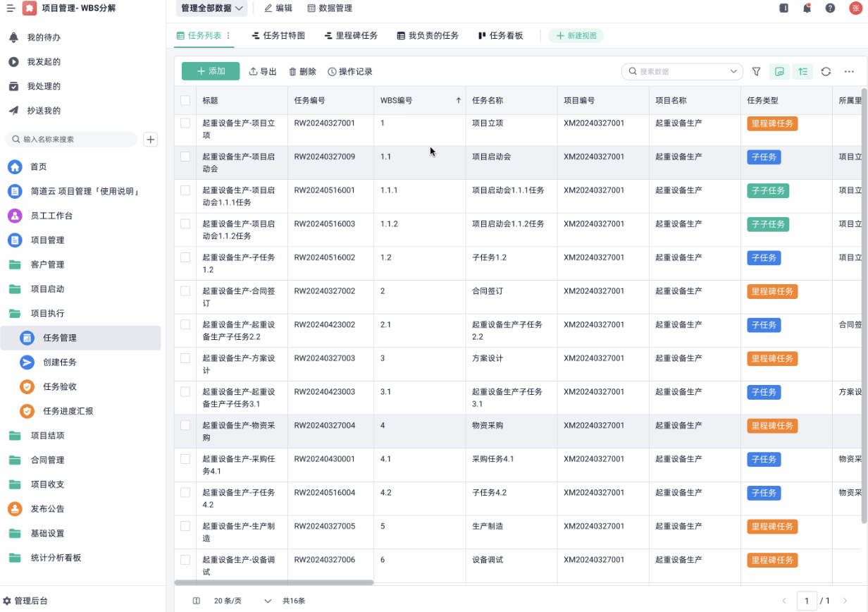
Task: Check the row RW20240516001
Action: (x=185, y=190)
